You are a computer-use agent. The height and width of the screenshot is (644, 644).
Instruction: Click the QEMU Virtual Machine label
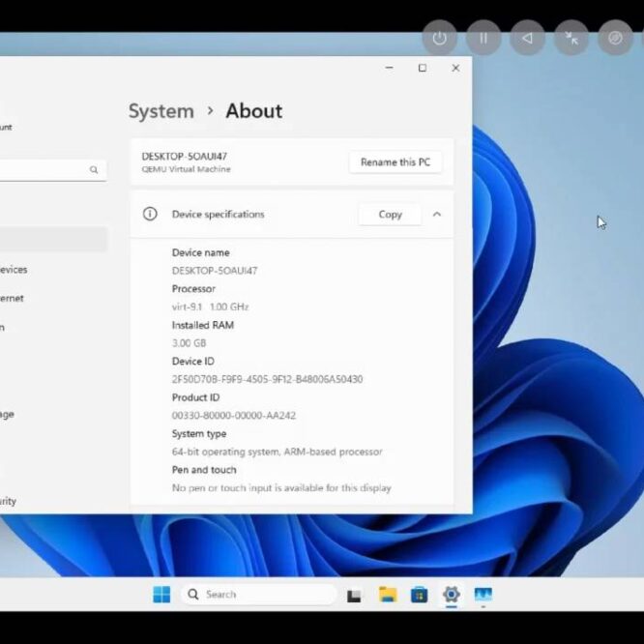click(186, 169)
